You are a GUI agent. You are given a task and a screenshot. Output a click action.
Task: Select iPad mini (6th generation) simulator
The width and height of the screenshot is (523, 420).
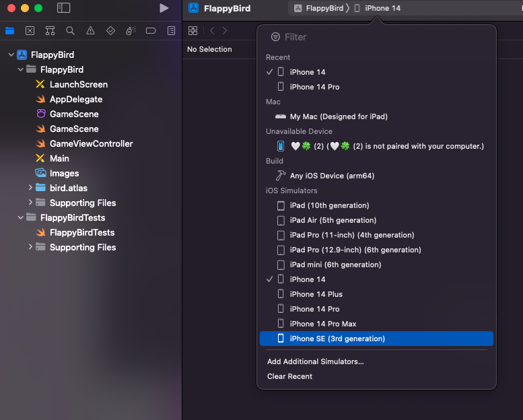pyautogui.click(x=376, y=265)
